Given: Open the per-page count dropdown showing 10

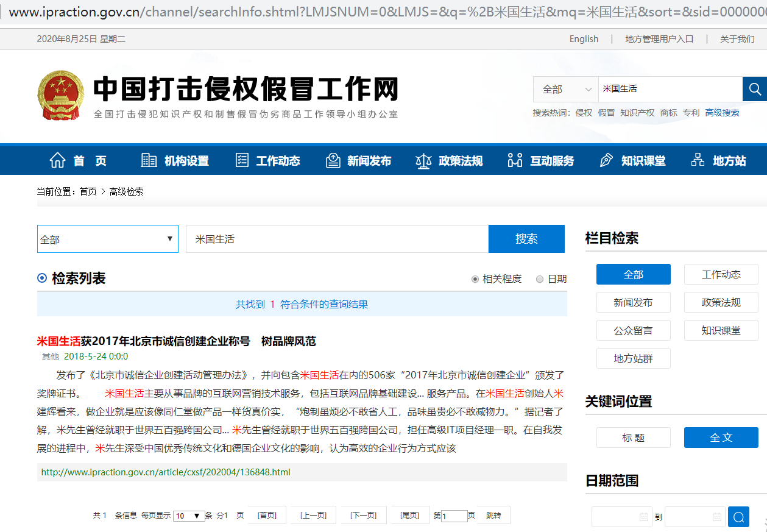Looking at the screenshot, I should 189,516.
